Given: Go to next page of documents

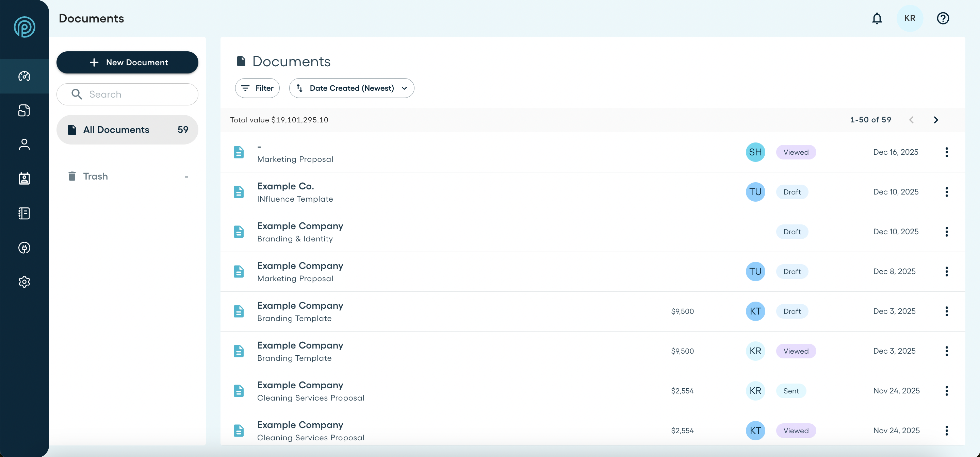Looking at the screenshot, I should (936, 120).
